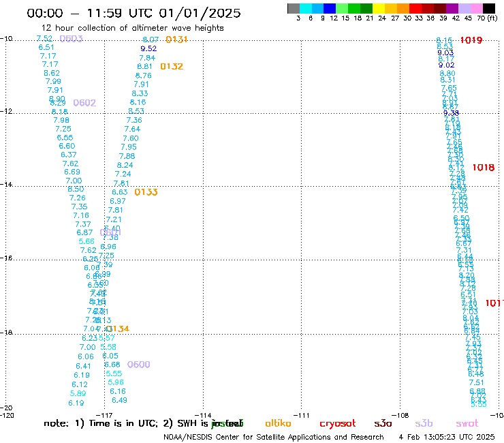504x443 pixels.
Task: Click the wave height value 8.81
Action: pos(144,66)
